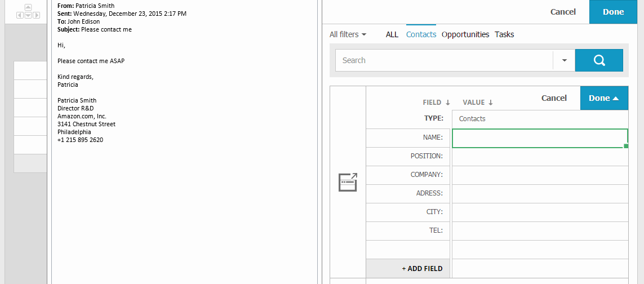Image resolution: width=644 pixels, height=284 pixels.
Task: Click the recipient 'John Edison' in To line
Action: click(83, 21)
